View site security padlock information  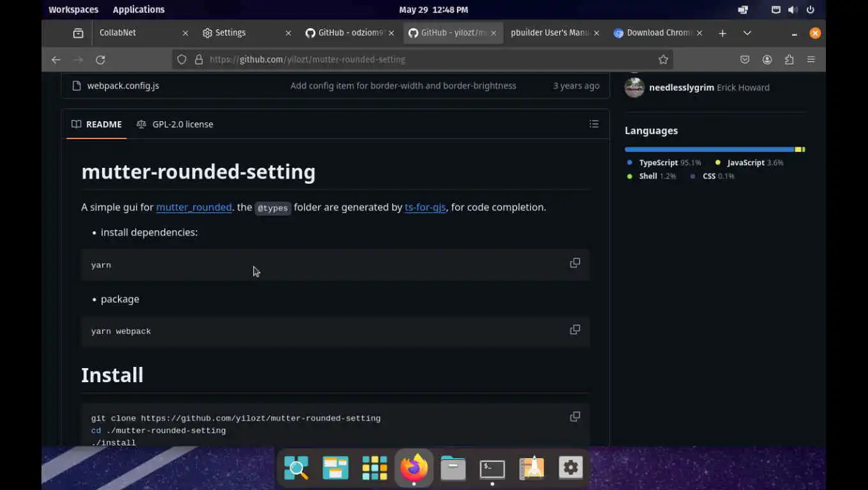198,59
